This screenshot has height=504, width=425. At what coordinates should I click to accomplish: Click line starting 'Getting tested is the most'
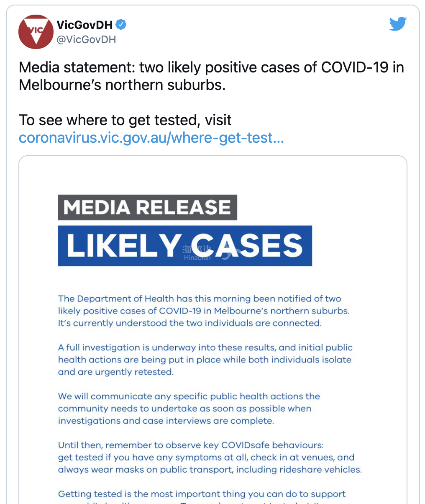202,494
